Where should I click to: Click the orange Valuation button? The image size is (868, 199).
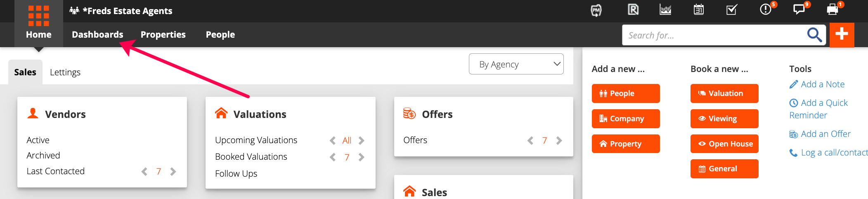[724, 94]
